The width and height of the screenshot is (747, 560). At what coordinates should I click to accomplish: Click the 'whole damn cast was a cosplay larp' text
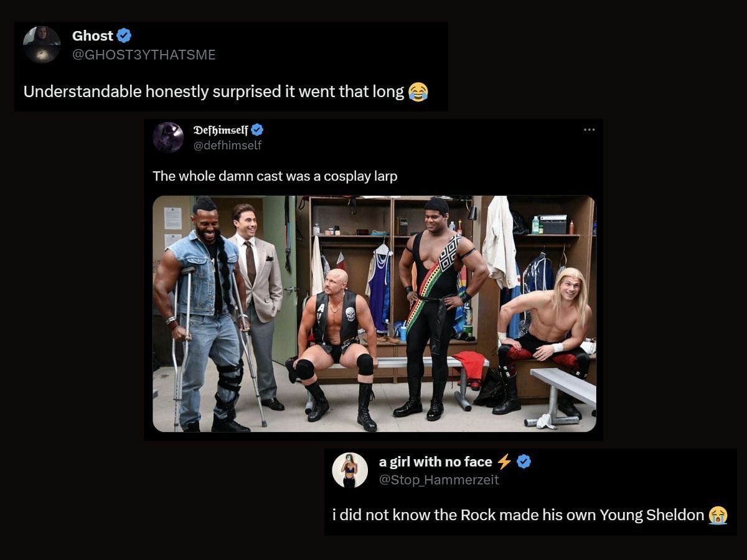coord(275,176)
